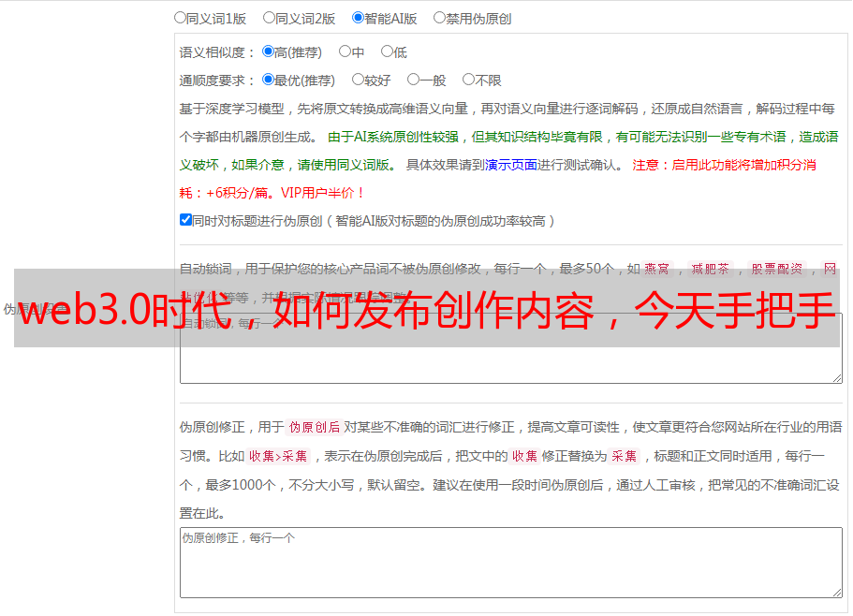853x616 pixels.
Task: Click the resize handle of 伪原创修正 textarea
Action: tap(837, 594)
